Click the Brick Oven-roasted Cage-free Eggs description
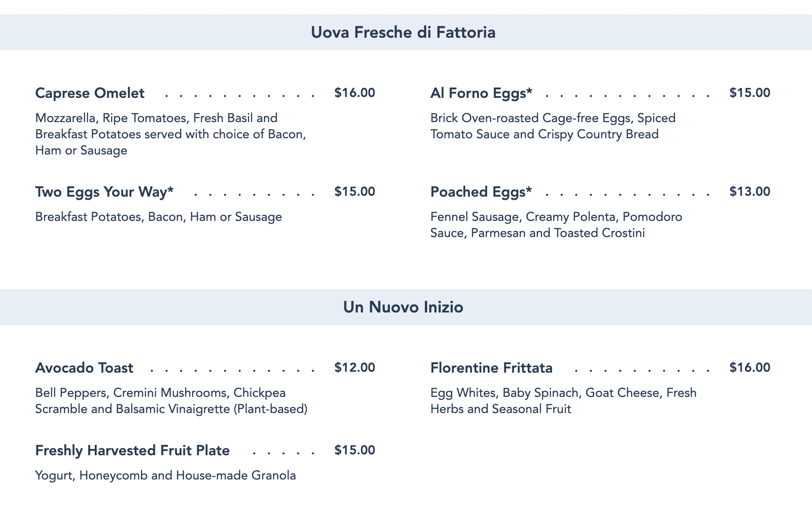 (553, 126)
